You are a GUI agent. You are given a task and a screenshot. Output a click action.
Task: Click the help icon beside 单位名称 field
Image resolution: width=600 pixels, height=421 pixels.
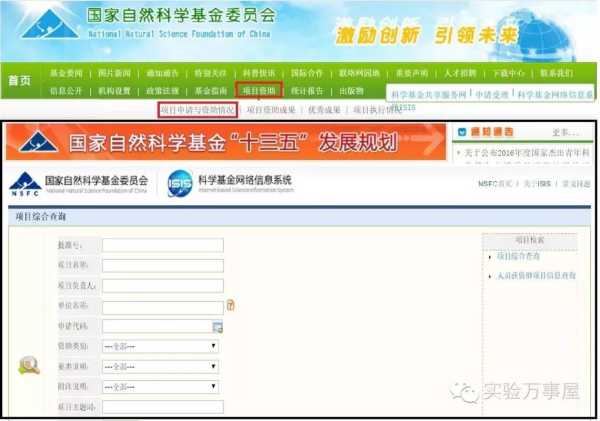(230, 305)
